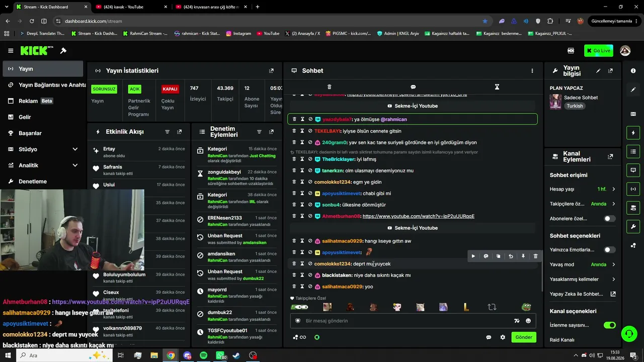
Task: Open Steam from the Windows taskbar
Action: point(236,355)
